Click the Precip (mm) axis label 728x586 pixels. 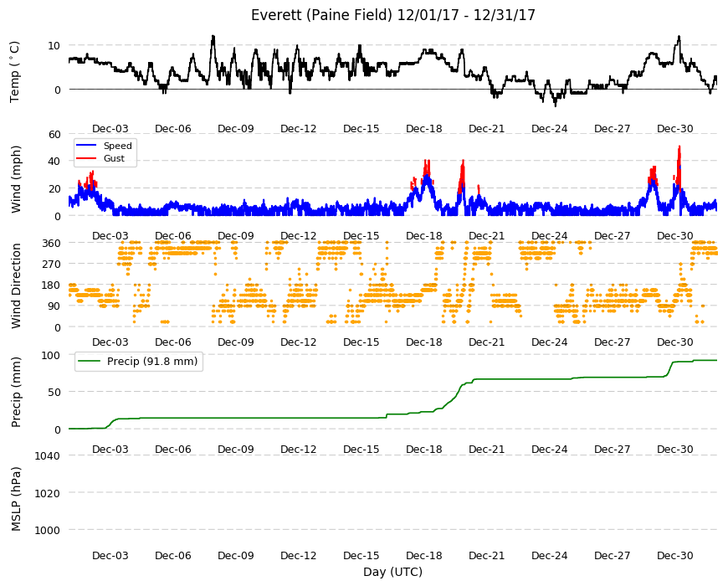click(x=16, y=392)
